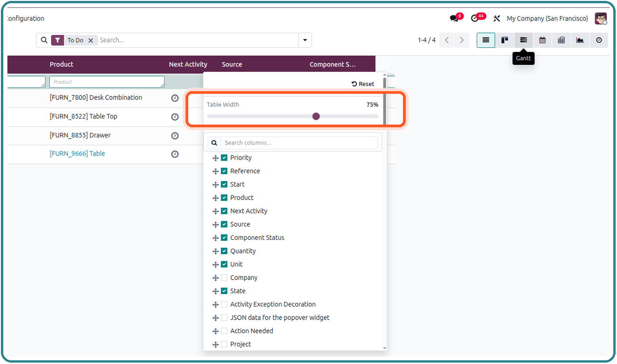The image size is (617, 364).
Task: Switch to the Pivot table view icon
Action: [561, 40]
